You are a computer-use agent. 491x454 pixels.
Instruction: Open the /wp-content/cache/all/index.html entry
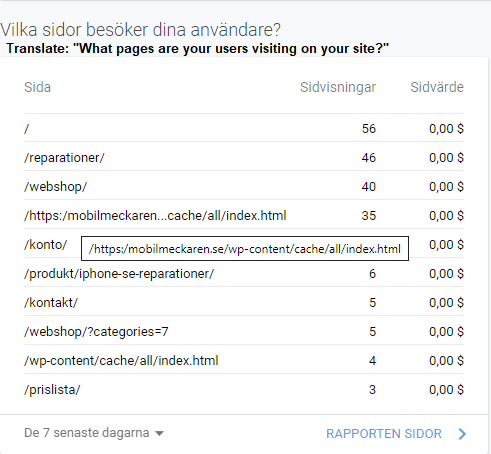click(244, 360)
